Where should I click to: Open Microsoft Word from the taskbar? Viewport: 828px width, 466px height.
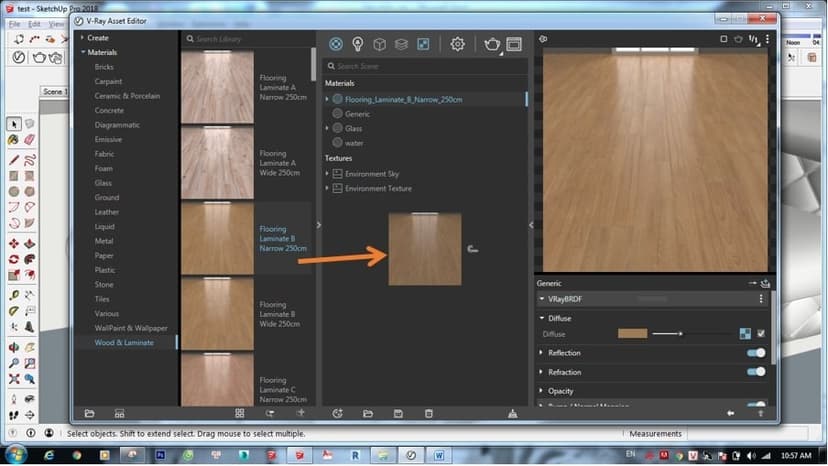439,455
